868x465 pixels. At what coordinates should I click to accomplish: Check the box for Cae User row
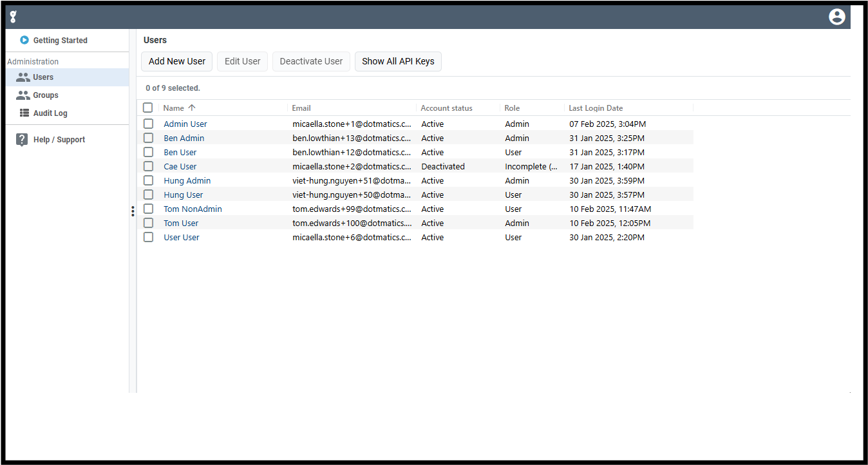[x=149, y=166]
